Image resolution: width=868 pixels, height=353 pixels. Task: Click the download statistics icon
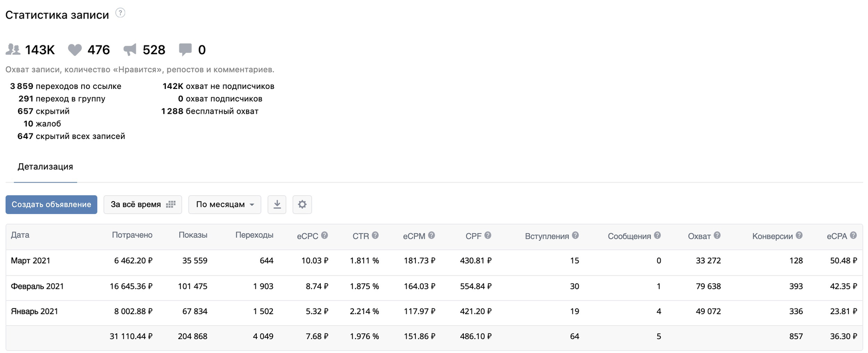[x=277, y=205]
